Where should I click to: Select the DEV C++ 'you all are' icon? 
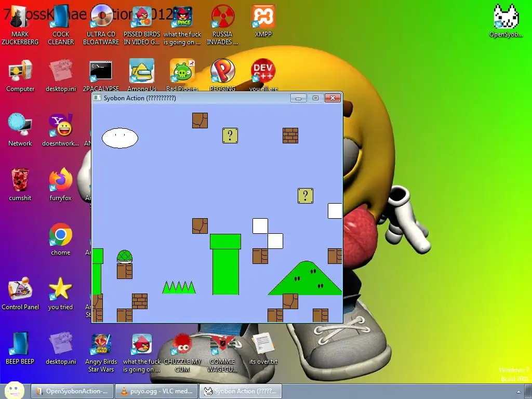pos(263,75)
